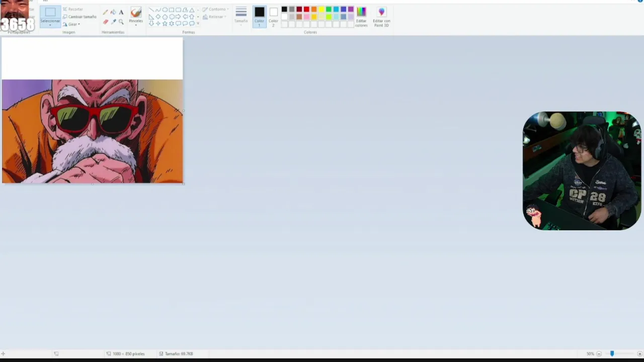
Task: Choose the polygon shape
Action: tap(185, 10)
